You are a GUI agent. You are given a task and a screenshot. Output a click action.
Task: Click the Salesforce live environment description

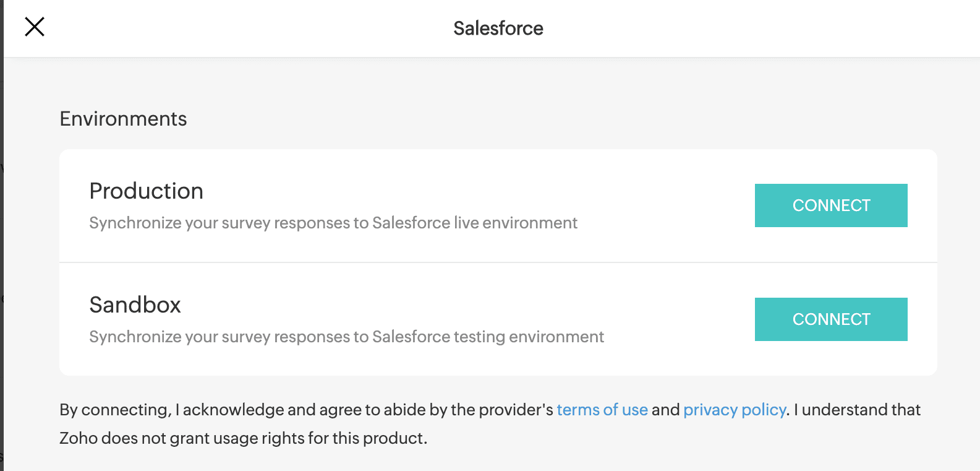click(333, 223)
